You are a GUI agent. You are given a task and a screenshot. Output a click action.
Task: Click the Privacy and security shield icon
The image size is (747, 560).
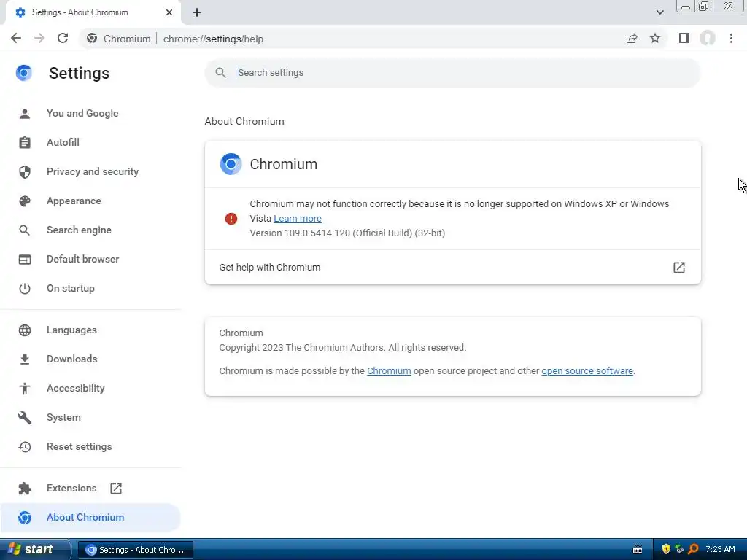pyautogui.click(x=25, y=171)
